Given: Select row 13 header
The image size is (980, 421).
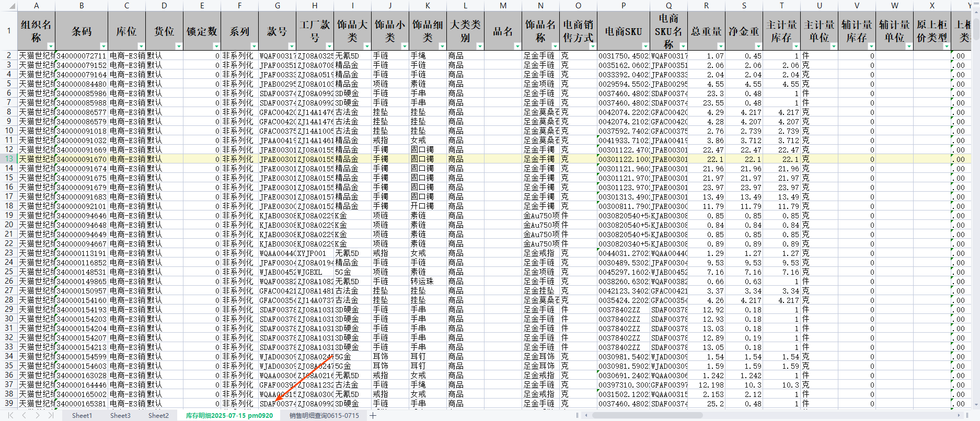Looking at the screenshot, I should click(x=9, y=159).
